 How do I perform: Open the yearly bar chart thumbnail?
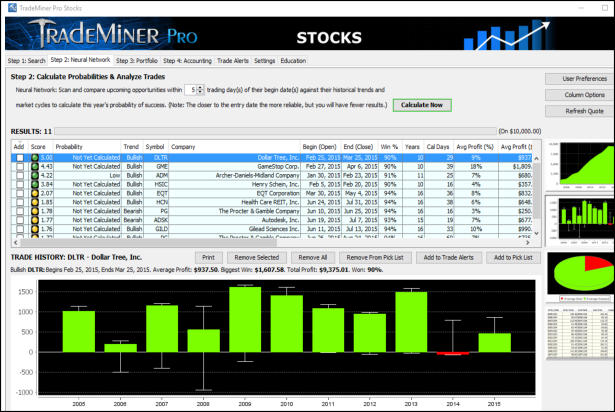580,221
